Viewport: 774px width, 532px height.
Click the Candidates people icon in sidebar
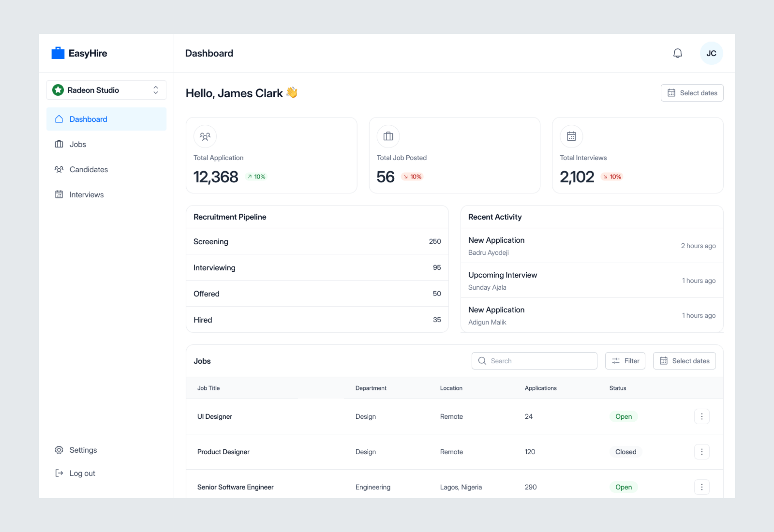coord(59,169)
